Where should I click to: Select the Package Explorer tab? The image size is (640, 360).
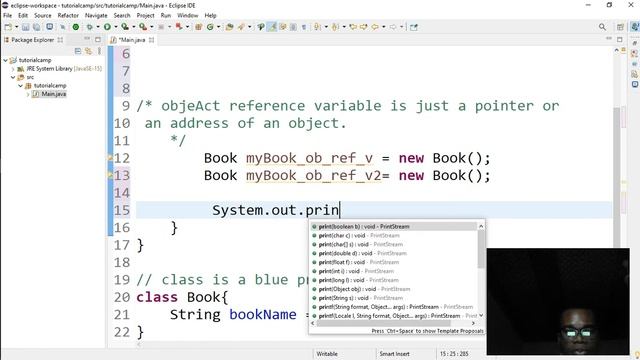click(33, 40)
